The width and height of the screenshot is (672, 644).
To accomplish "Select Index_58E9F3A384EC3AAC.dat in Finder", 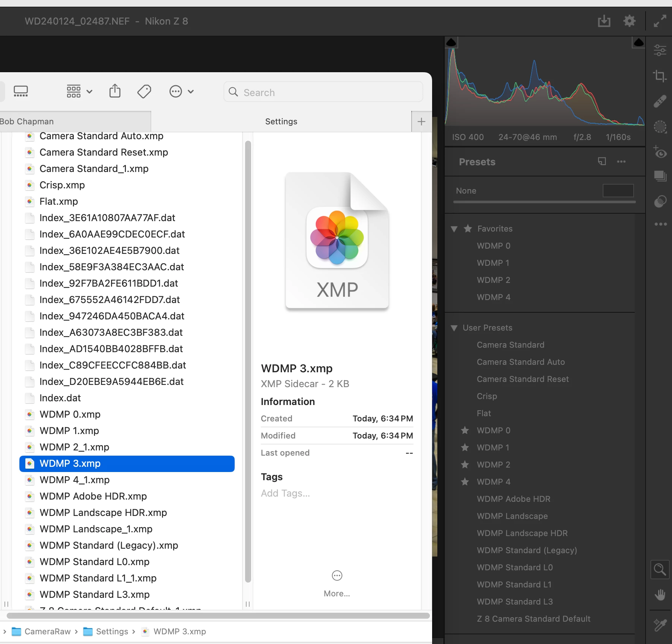I will point(127,267).
